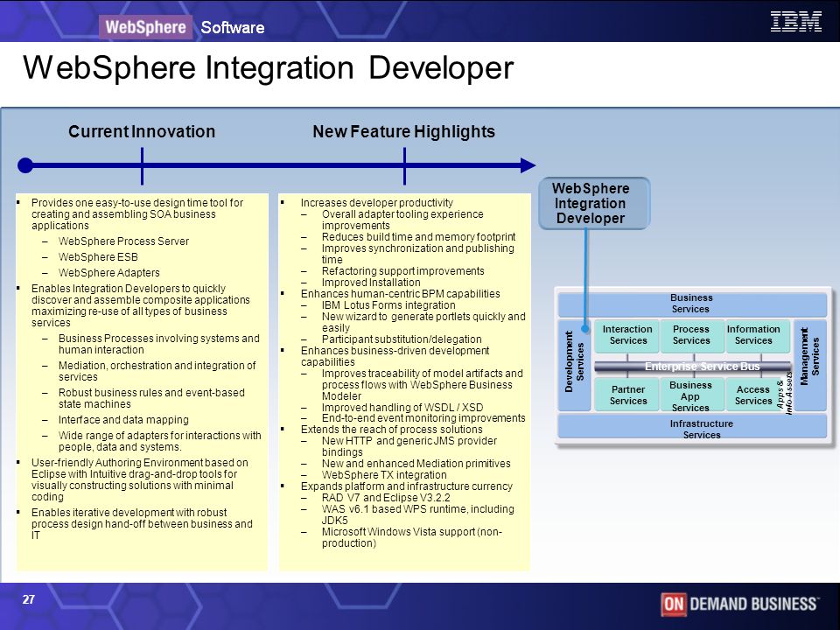Image resolution: width=840 pixels, height=630 pixels.
Task: Click 'Expands platform and infrastructure currency' bullet
Action: (407, 486)
